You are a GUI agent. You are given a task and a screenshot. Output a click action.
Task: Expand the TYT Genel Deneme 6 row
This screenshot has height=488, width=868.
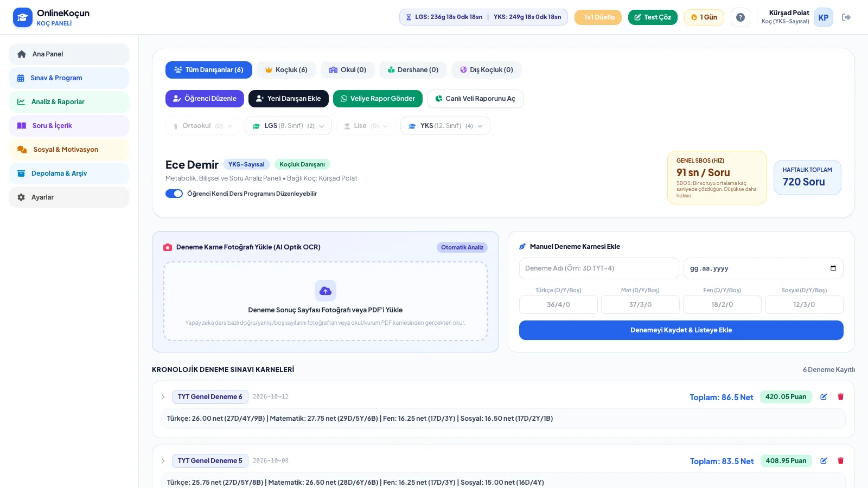(163, 397)
